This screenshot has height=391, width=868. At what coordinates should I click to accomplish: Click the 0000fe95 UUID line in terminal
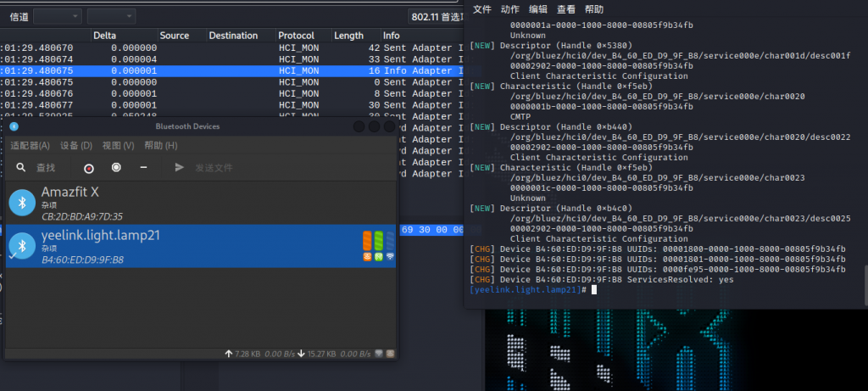pyautogui.click(x=657, y=269)
